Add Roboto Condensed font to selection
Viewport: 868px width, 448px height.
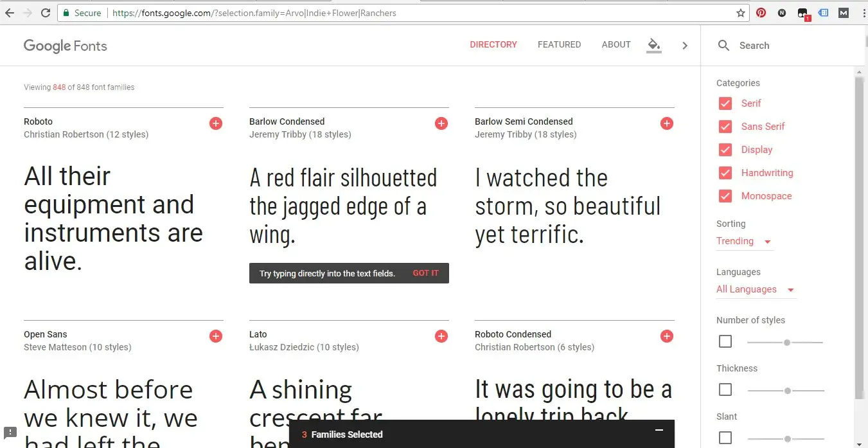click(667, 336)
